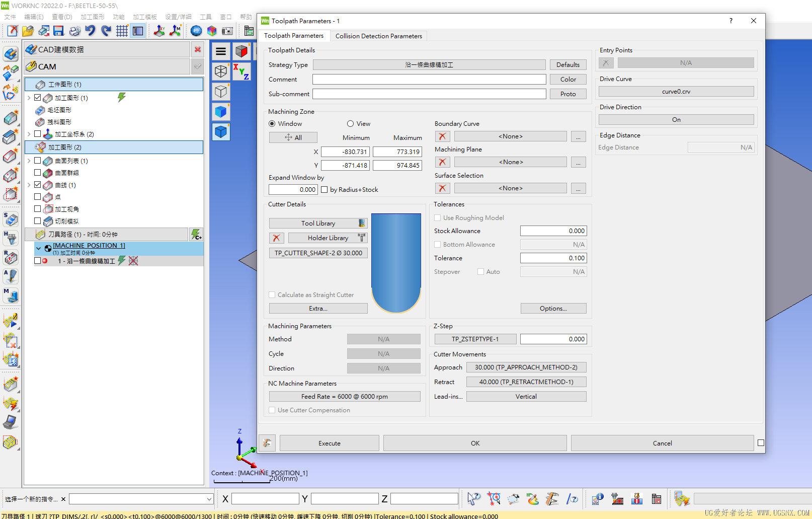The height and width of the screenshot is (519, 812).
Task: Click the Options... button in Tolerances
Action: (x=553, y=309)
